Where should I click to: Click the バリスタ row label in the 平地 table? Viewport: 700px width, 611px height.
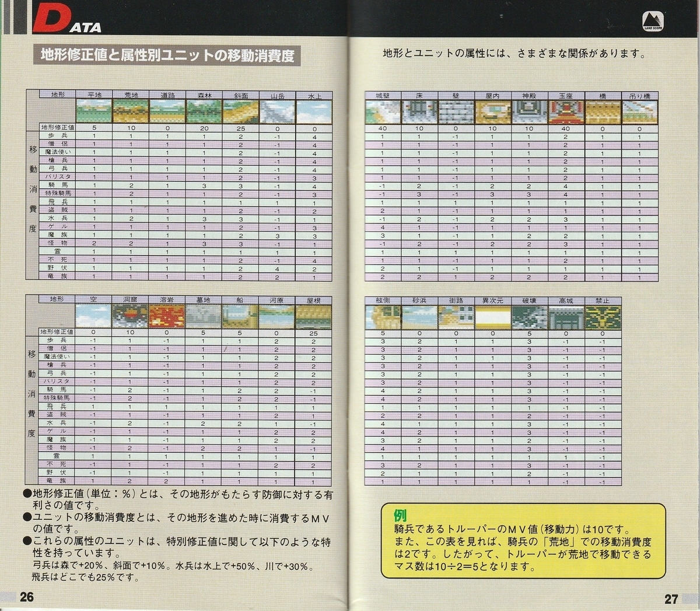[57, 176]
